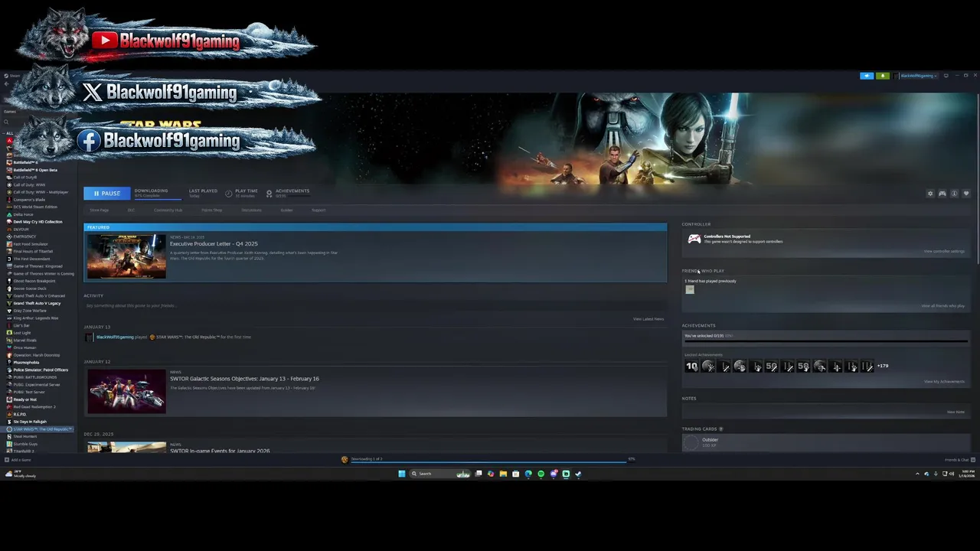Select Devil May Cry HD Collection in library

pos(38,222)
